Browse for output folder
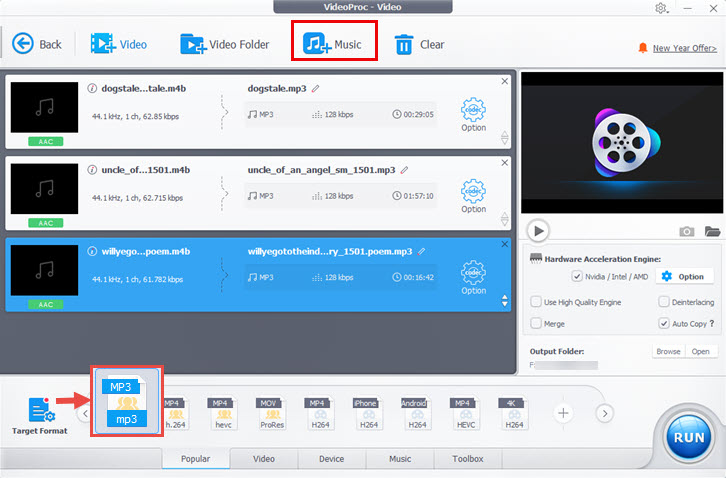726x478 pixels. pos(668,352)
